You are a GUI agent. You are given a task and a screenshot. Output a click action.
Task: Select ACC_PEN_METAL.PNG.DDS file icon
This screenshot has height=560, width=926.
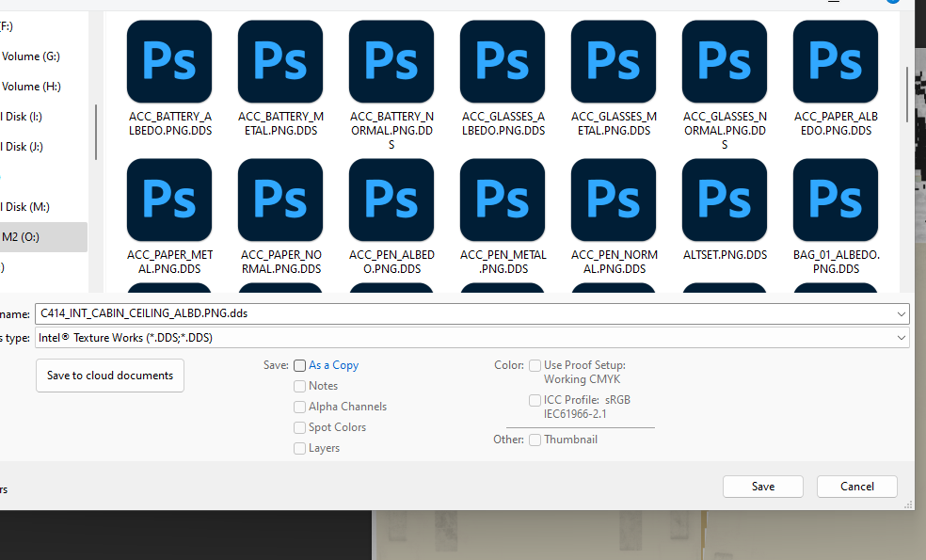[x=503, y=200]
